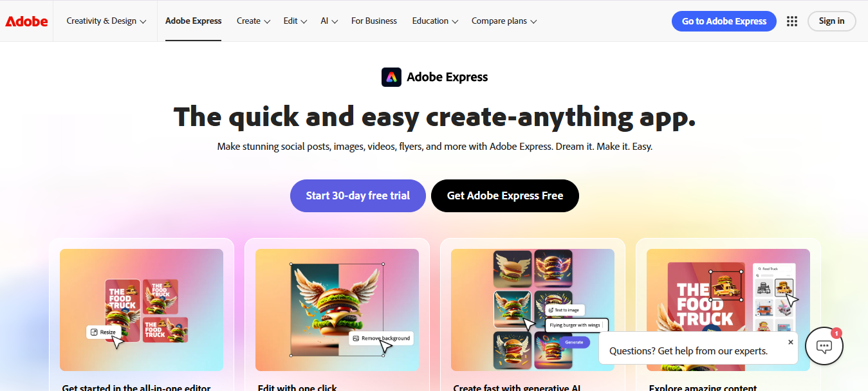Select the Adobe Express tab
Screen dimensions: 868x391
[x=194, y=21]
